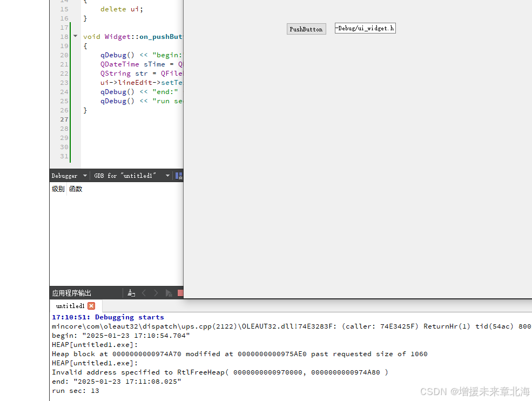Image resolution: width=532 pixels, height=401 pixels.
Task: Clear application output with broom icon
Action: coord(131,293)
